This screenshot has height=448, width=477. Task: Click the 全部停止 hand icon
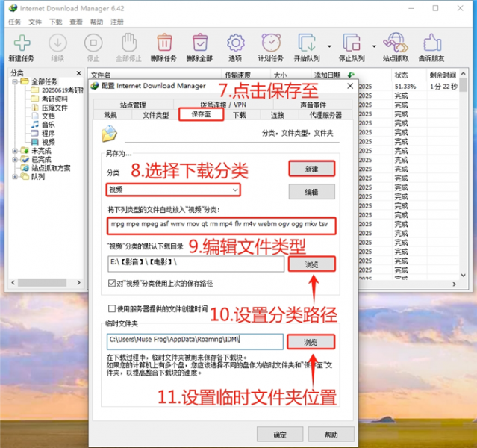pos(129,42)
